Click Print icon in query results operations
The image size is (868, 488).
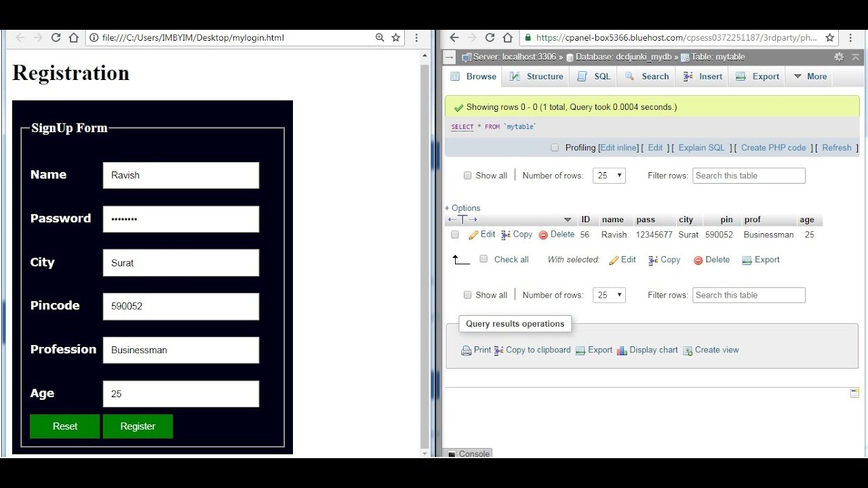point(466,350)
